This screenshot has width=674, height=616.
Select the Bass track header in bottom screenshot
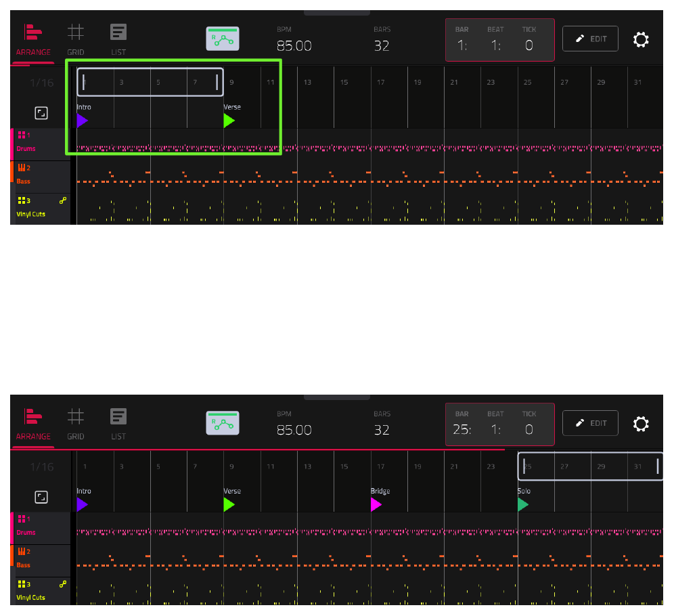pos(41,560)
